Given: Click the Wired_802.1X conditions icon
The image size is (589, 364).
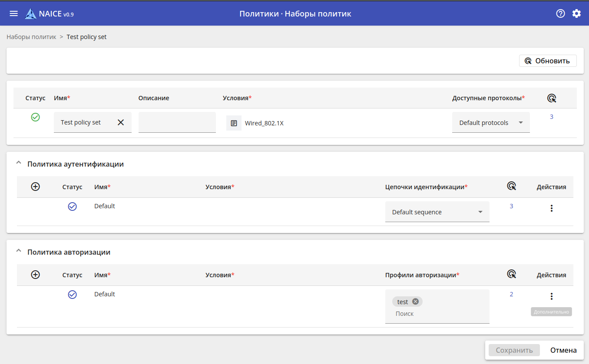Looking at the screenshot, I should [x=234, y=123].
